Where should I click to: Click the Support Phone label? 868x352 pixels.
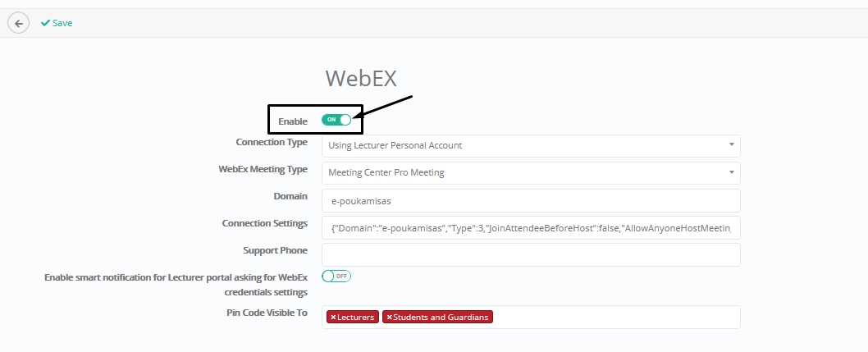275,251
